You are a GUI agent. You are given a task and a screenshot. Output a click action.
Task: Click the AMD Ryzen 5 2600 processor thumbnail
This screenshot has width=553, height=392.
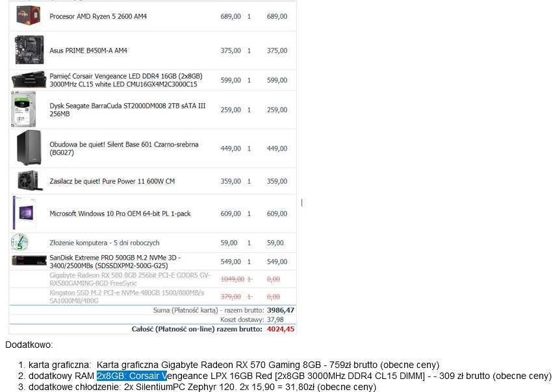(29, 16)
